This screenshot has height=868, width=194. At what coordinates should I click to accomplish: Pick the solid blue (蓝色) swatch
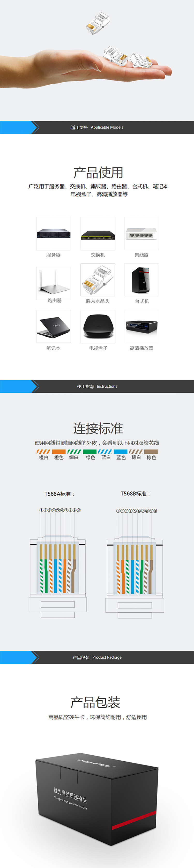121,452
